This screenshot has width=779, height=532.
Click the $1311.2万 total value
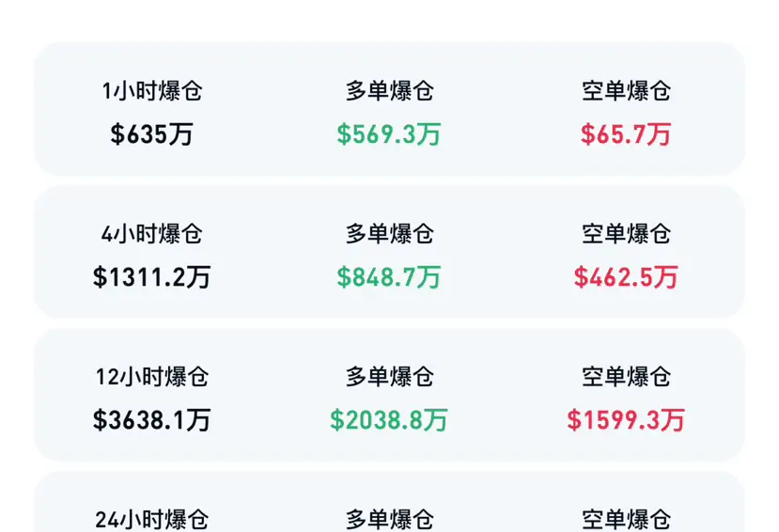pos(152,276)
